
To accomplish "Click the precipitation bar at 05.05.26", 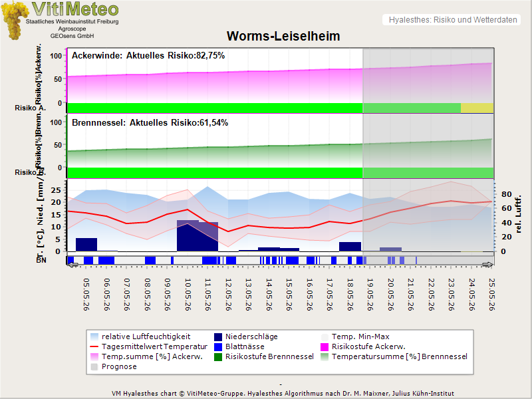I will (86, 245).
